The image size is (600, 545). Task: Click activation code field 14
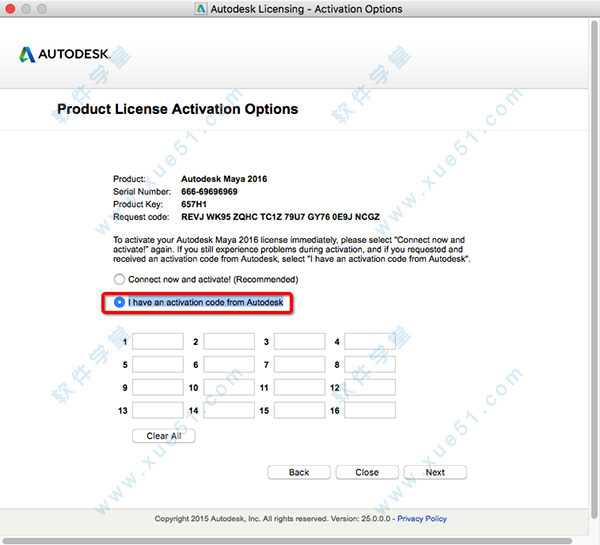click(229, 410)
